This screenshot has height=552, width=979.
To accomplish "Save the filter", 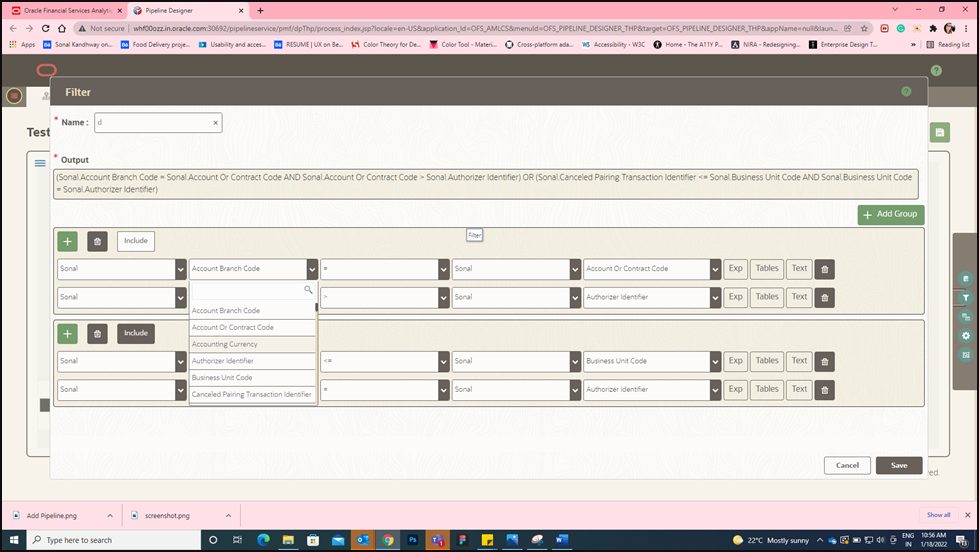I will pyautogui.click(x=899, y=465).
